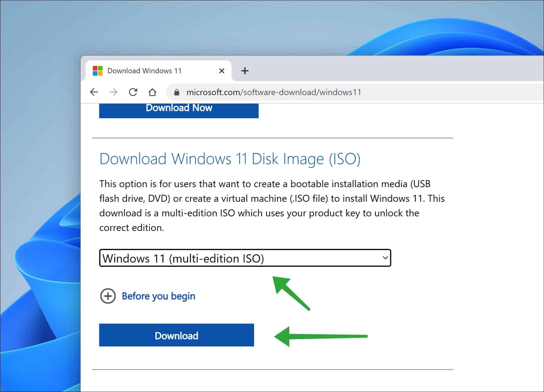Click the Microsoft logo favicon on the tab

click(97, 70)
